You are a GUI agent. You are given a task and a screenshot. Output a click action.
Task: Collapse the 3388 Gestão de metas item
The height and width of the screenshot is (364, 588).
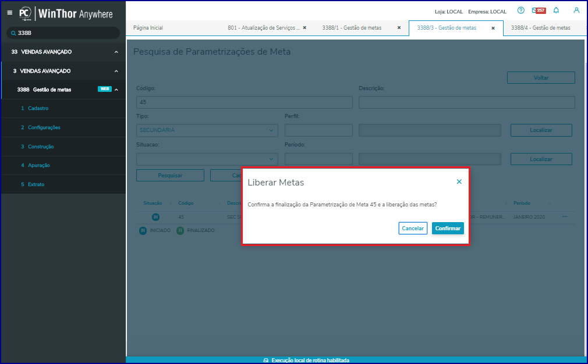pos(116,90)
